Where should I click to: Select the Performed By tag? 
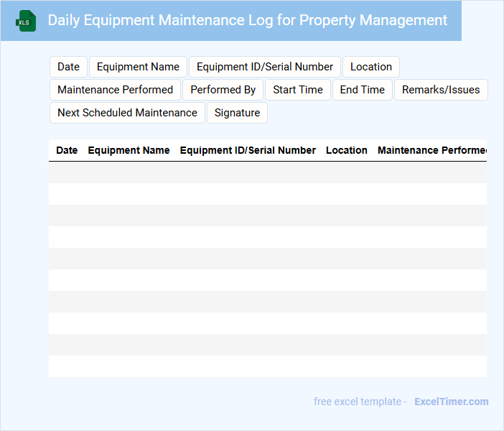(x=223, y=90)
